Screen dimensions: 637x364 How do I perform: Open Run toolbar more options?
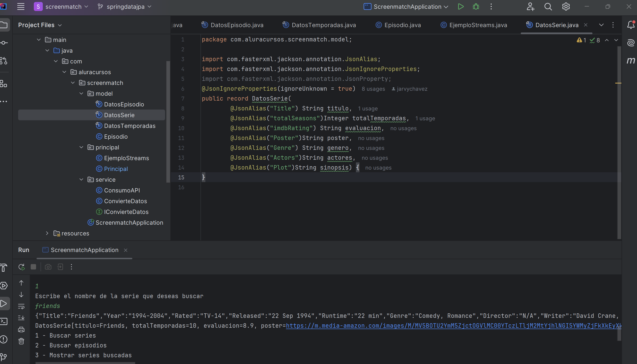[71, 267]
